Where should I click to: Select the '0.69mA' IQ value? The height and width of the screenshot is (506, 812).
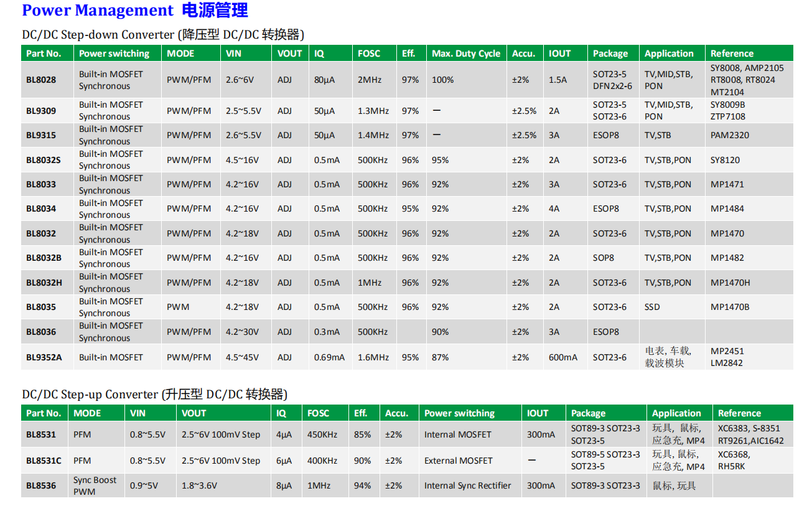[x=329, y=357]
